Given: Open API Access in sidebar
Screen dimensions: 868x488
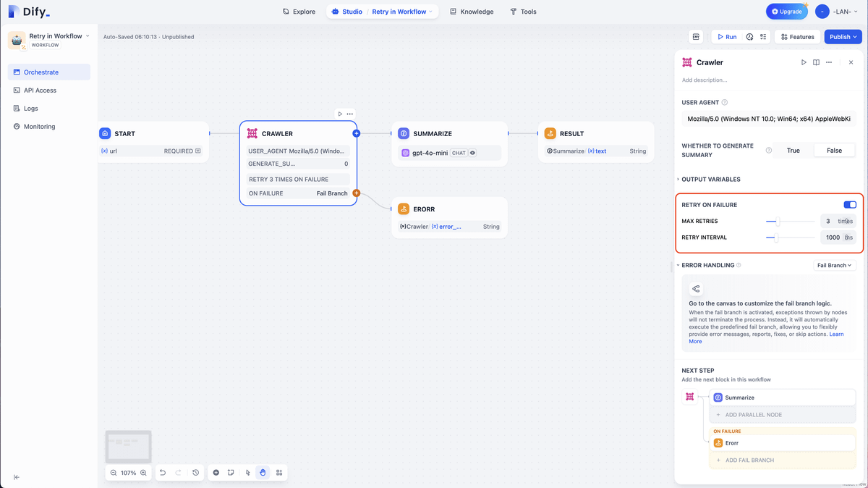Looking at the screenshot, I should point(49,91).
